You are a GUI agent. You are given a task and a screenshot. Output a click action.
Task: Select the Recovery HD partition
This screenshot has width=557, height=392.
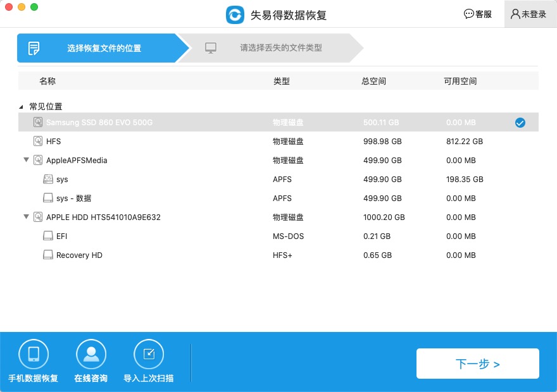point(278,255)
